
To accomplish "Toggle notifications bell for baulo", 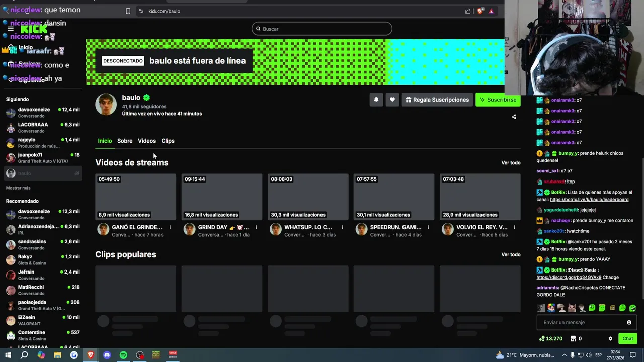I will (x=376, y=100).
